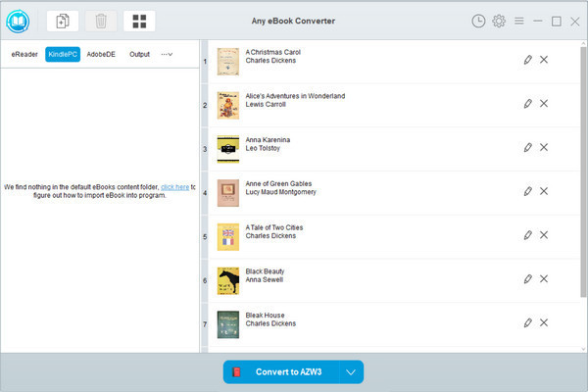
Task: Click author name 'Anna Sewell'
Action: pos(265,280)
